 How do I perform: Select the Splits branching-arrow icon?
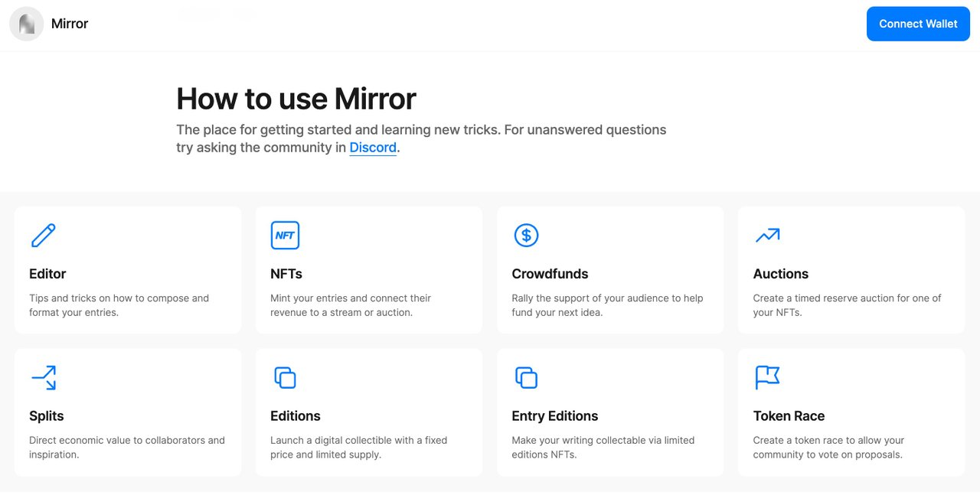pyautogui.click(x=43, y=377)
